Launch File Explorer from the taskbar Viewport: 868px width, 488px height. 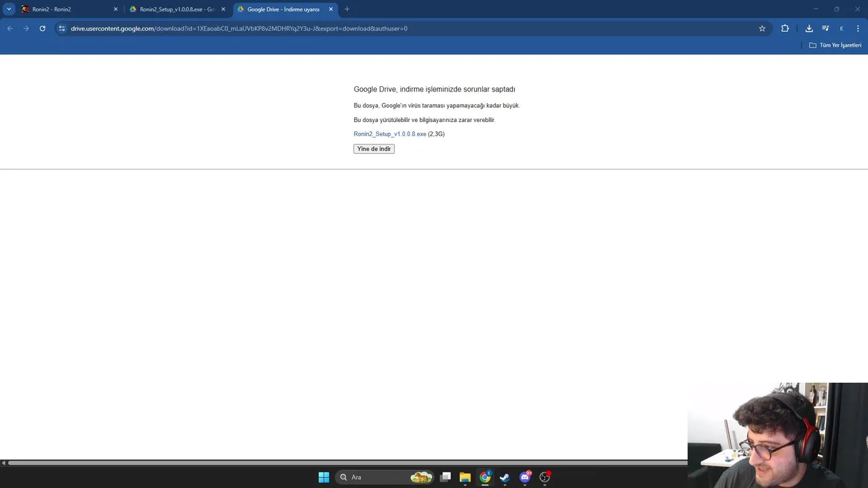click(x=465, y=477)
